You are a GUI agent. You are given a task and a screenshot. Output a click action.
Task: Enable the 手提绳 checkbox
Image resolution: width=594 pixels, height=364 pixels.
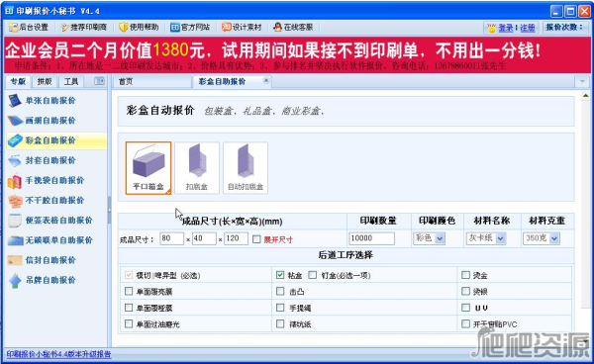pos(280,308)
